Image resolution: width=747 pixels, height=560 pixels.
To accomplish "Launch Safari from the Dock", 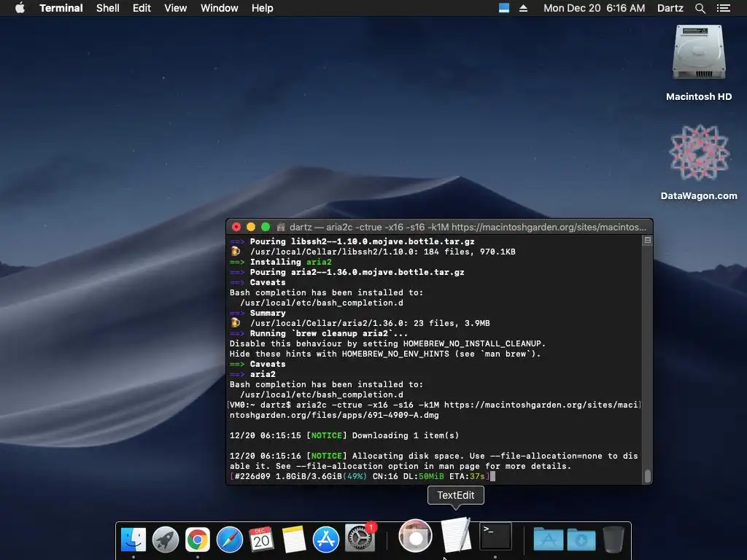I will tap(230, 540).
